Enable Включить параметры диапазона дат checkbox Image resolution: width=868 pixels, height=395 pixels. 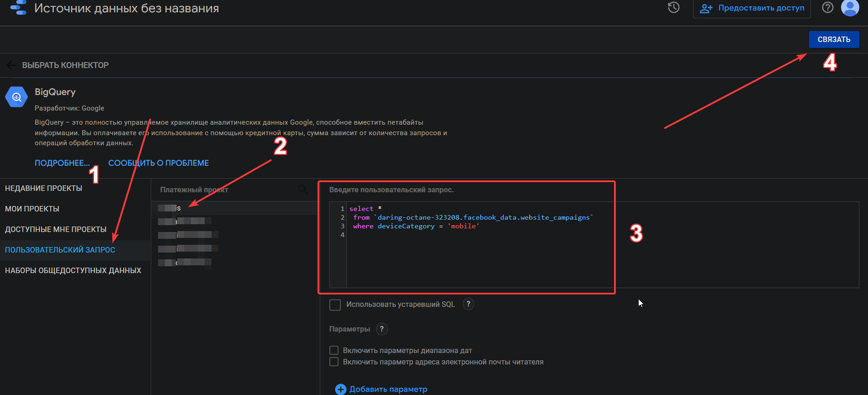point(334,350)
